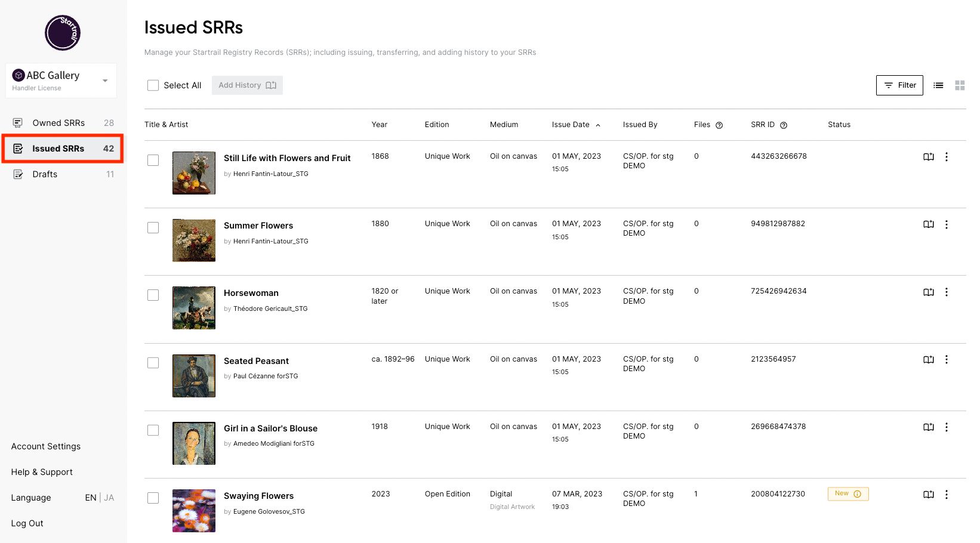Open more options for Summer Flowers

tap(947, 224)
